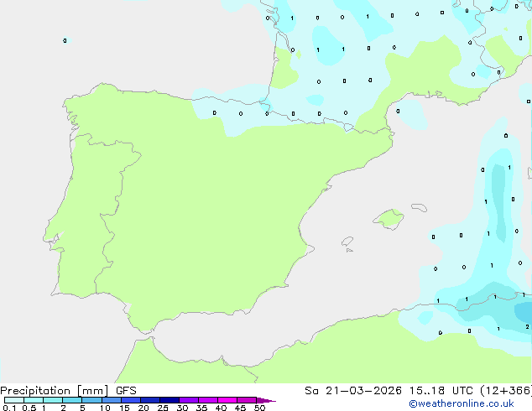Click the lightest 0.1–0.5 mm legend swatch

coord(14,400)
